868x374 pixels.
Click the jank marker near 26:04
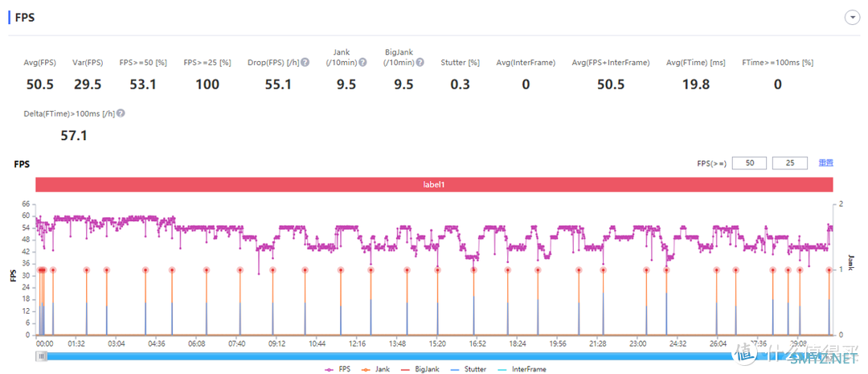click(x=716, y=269)
